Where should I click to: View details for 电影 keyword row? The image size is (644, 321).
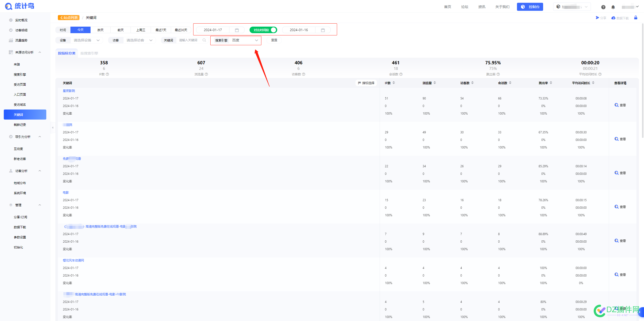click(620, 207)
